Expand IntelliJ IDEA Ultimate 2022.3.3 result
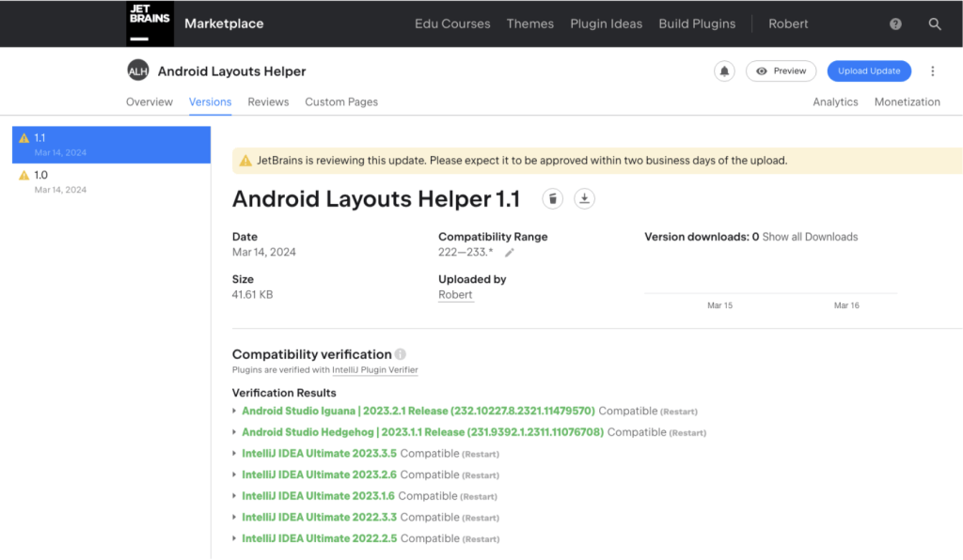963x560 pixels. point(234,518)
